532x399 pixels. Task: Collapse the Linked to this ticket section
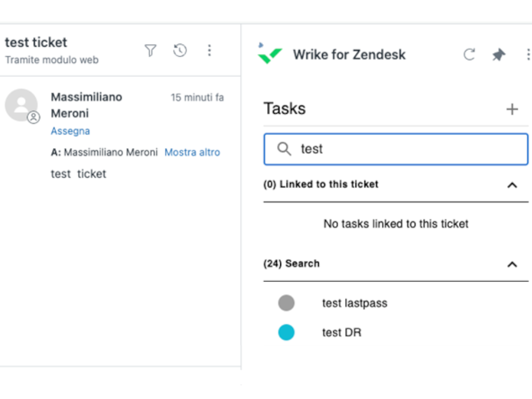click(x=512, y=185)
